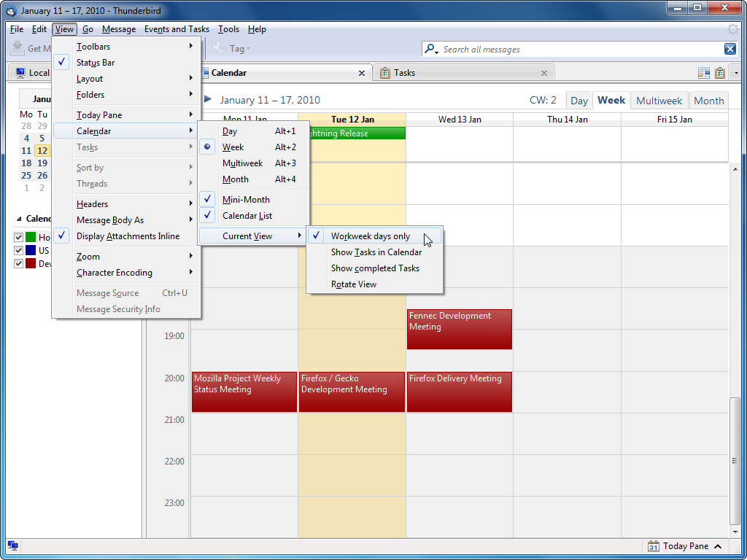Screen dimensions: 747x560
Task: Toggle Mini-Month display
Action: pos(254,200)
